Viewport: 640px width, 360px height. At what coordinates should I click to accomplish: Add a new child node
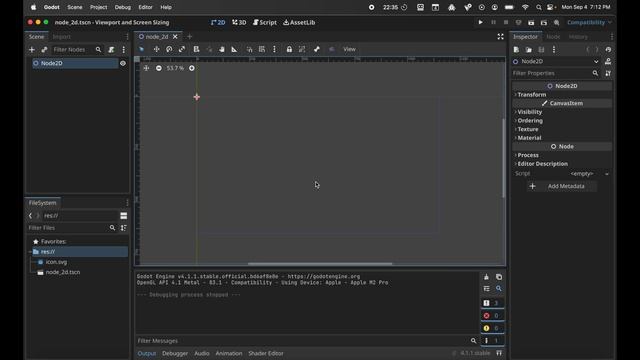32,50
